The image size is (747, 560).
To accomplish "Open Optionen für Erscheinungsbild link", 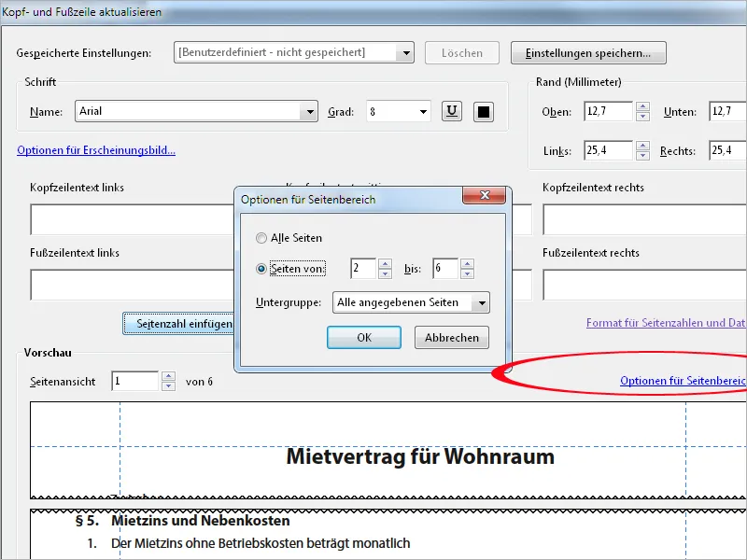I will click(x=96, y=150).
